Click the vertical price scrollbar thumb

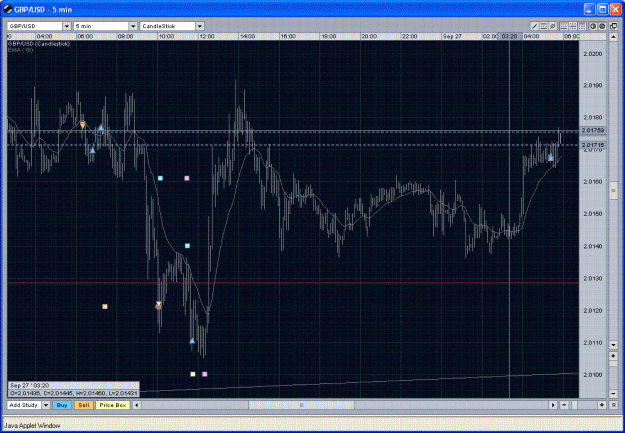pyautogui.click(x=613, y=193)
